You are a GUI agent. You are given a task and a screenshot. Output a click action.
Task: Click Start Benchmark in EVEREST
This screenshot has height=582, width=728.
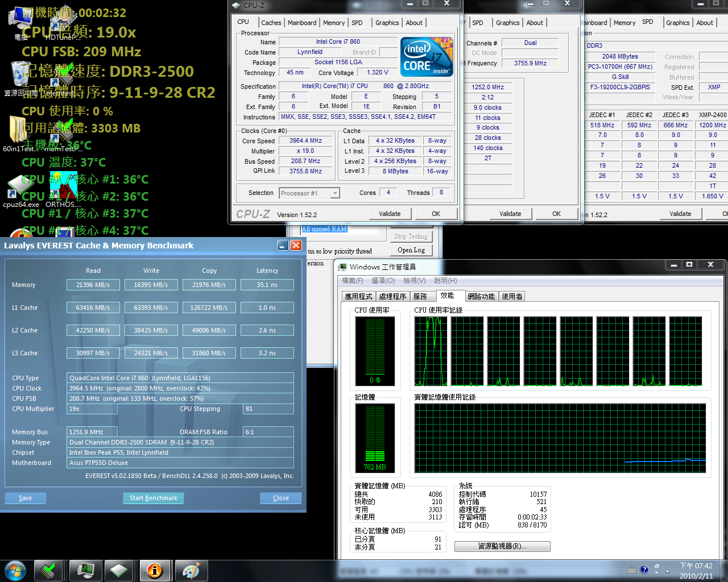click(x=154, y=498)
